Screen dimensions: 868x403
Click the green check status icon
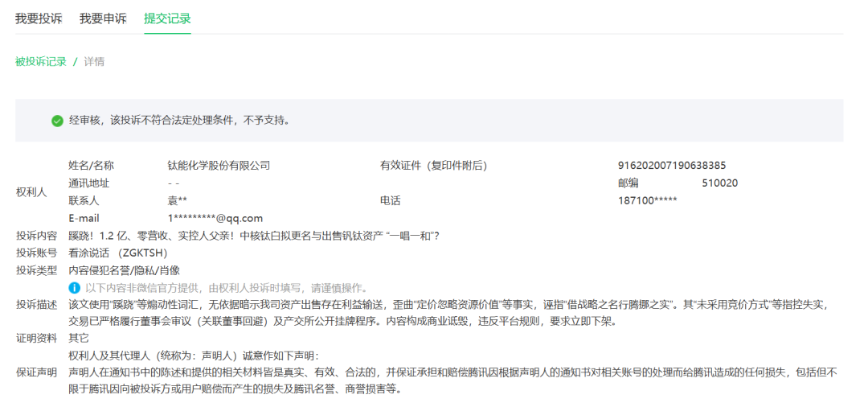[x=57, y=121]
